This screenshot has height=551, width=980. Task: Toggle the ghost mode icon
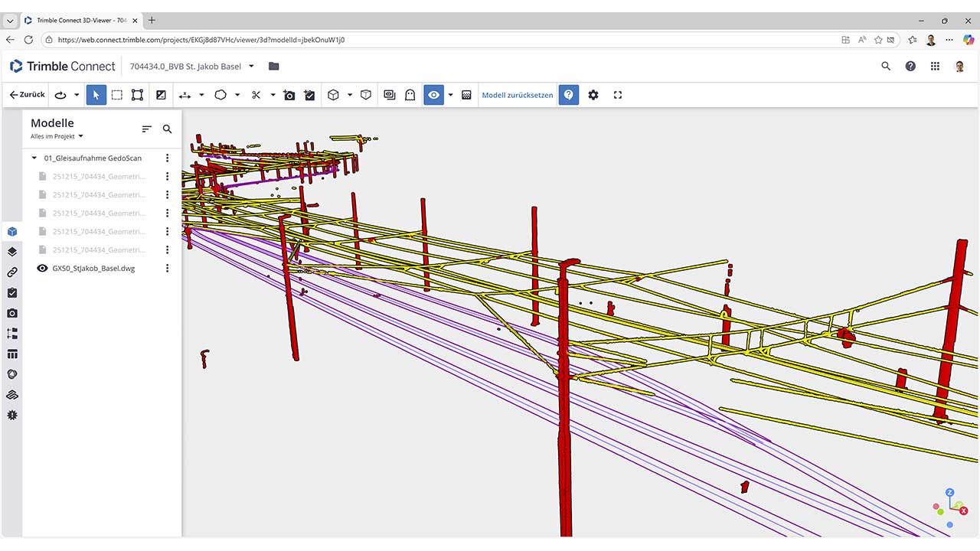point(410,95)
